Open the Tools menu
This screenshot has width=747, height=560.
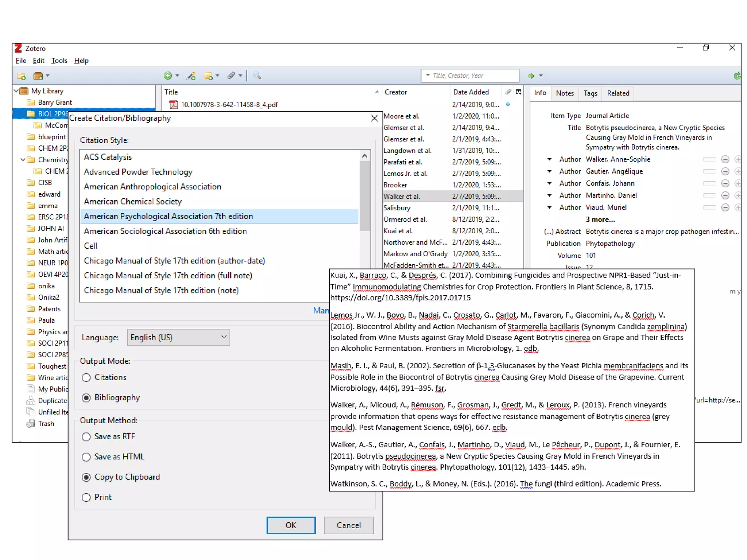(x=59, y=61)
